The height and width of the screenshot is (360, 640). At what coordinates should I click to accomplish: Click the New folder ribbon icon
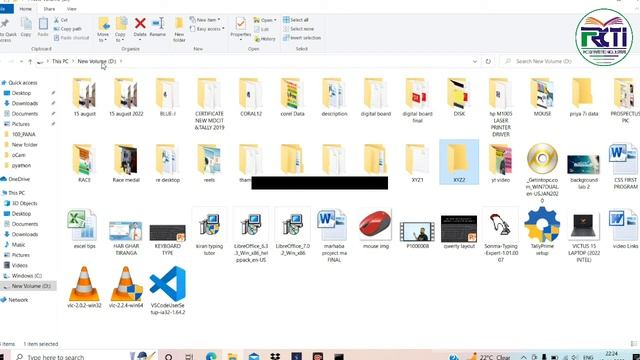[x=179, y=24]
